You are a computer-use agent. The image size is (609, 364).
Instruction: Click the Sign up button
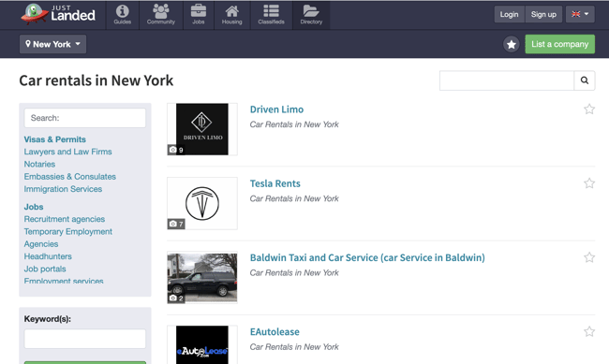[x=543, y=14]
